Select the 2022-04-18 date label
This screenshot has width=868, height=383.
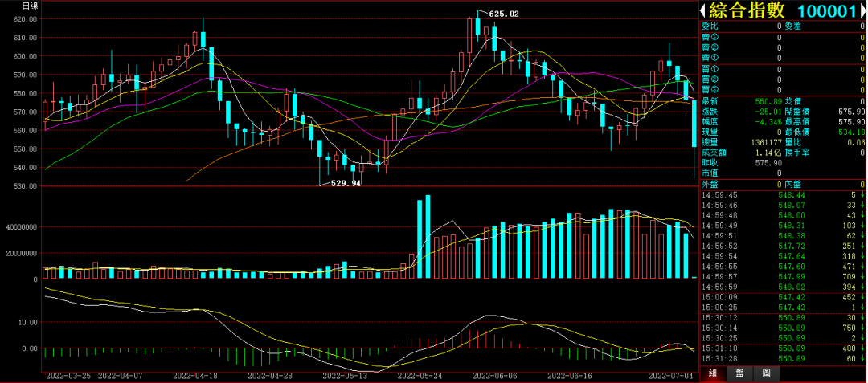point(194,375)
